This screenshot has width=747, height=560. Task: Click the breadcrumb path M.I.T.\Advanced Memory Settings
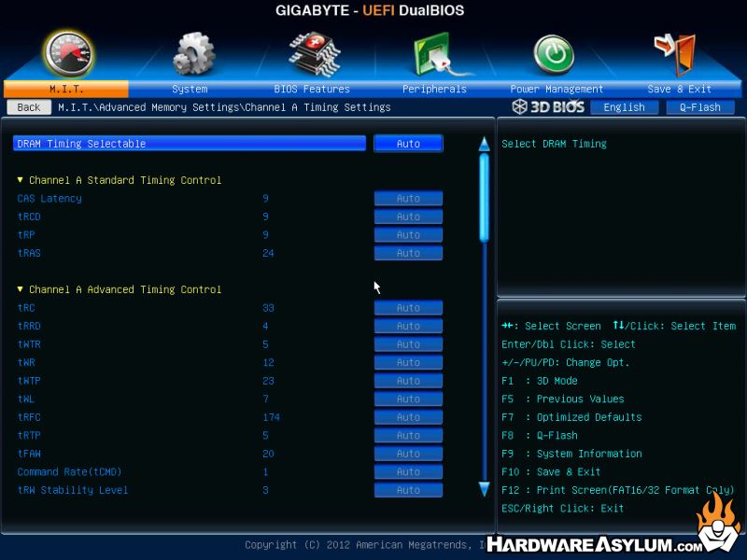tap(148, 107)
